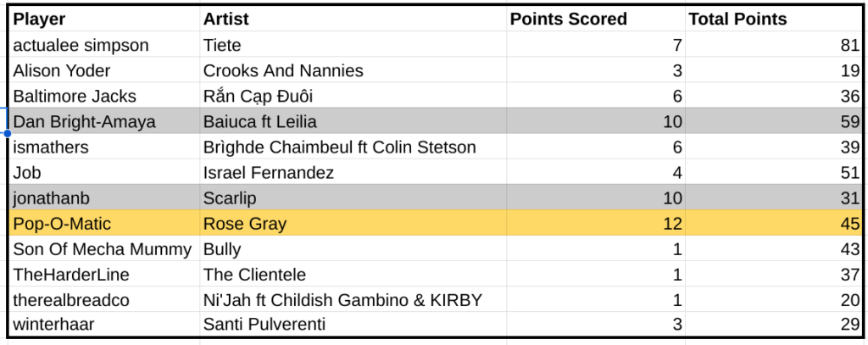Select the Brìghde Chaimbeul ft Colin Stetson cell
The width and height of the screenshot is (868, 345).
tap(339, 147)
